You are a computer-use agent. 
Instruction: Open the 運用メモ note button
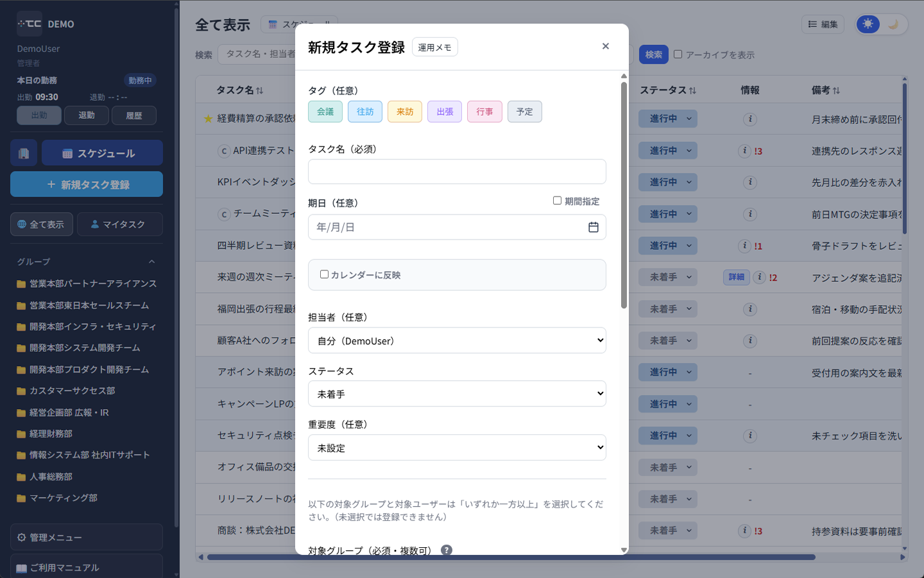pyautogui.click(x=434, y=47)
